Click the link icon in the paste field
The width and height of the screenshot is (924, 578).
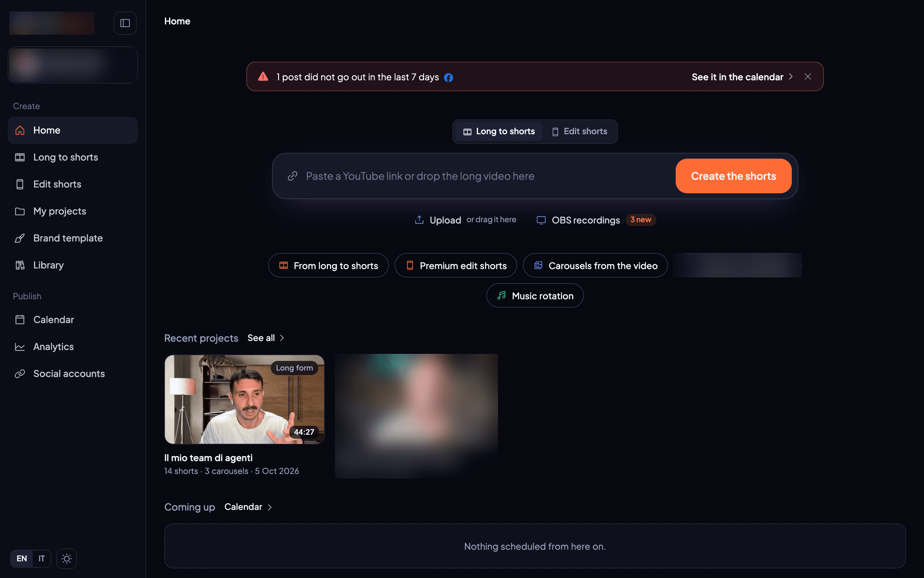coord(293,176)
